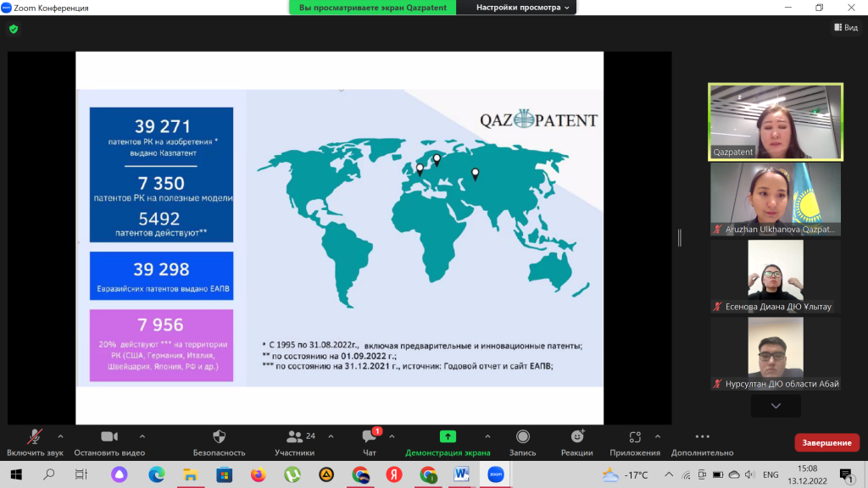The image size is (868, 488).
Task: Click the green Демонстрация экрана icon
Action: [448, 437]
